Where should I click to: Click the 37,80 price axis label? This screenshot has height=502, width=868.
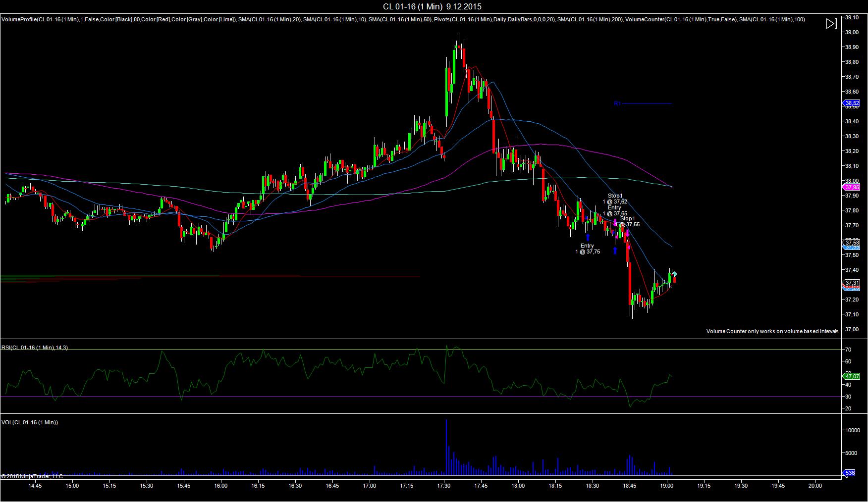pos(852,210)
